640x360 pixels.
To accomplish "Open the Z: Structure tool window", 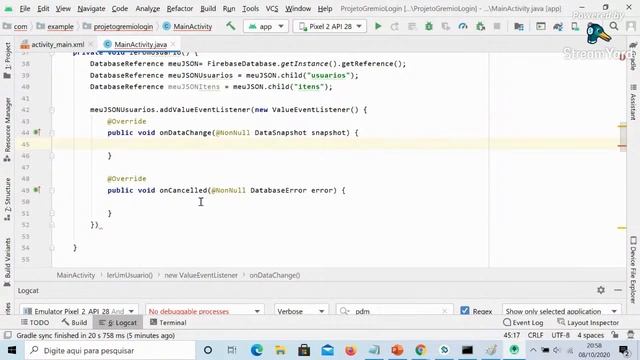I will [x=7, y=199].
